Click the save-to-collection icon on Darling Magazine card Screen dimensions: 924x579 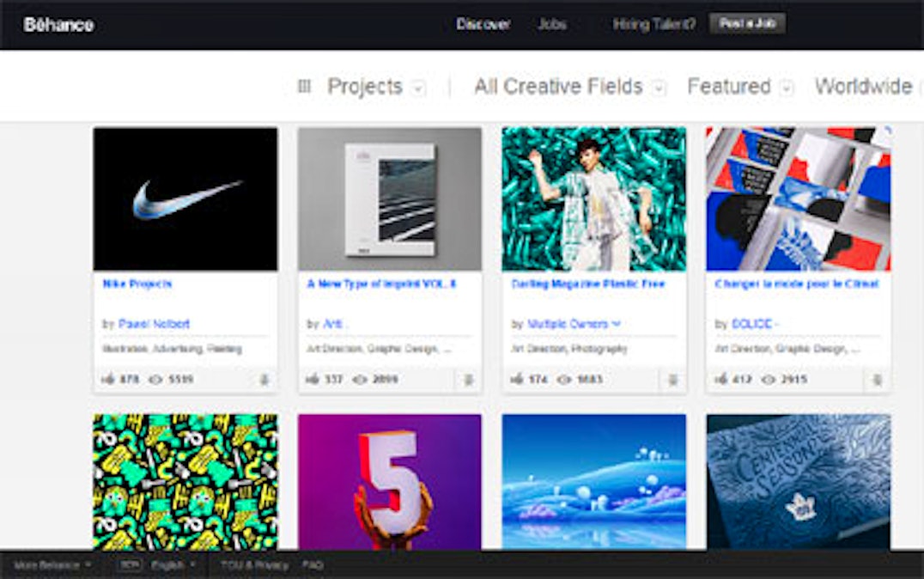coord(672,381)
